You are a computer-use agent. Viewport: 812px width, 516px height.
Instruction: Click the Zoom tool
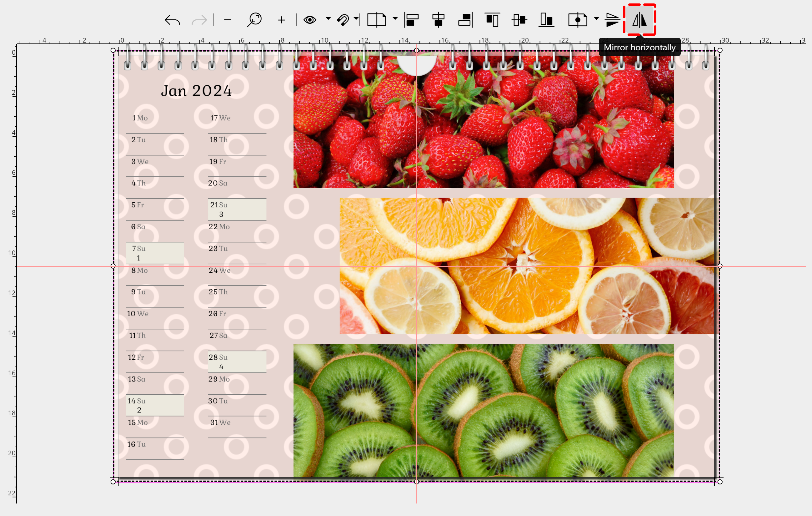(254, 20)
